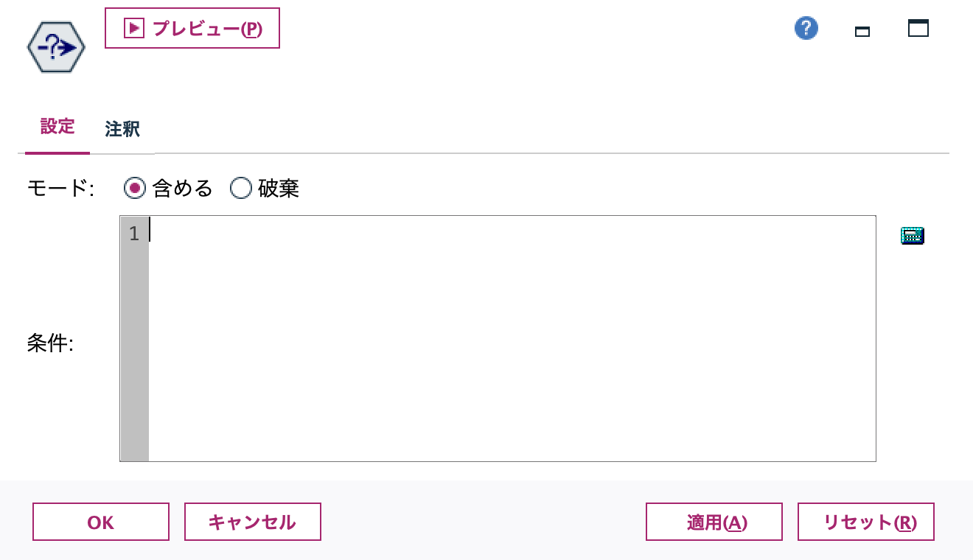Viewport: 973px width, 560px height.
Task: Select the 破棄 radio button
Action: tap(241, 189)
